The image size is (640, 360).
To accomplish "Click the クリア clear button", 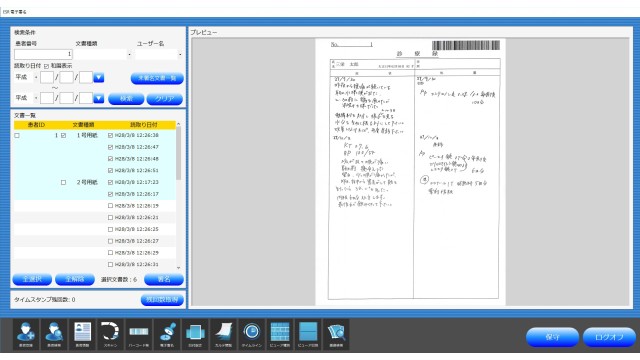I will pos(164,99).
